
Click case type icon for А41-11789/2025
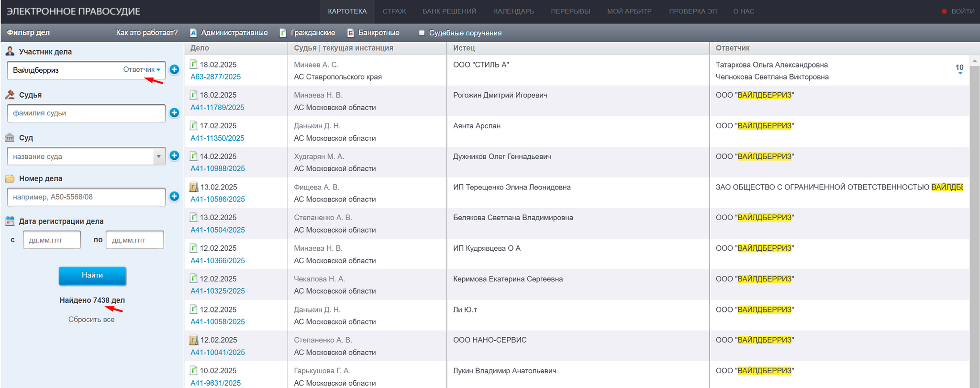193,95
